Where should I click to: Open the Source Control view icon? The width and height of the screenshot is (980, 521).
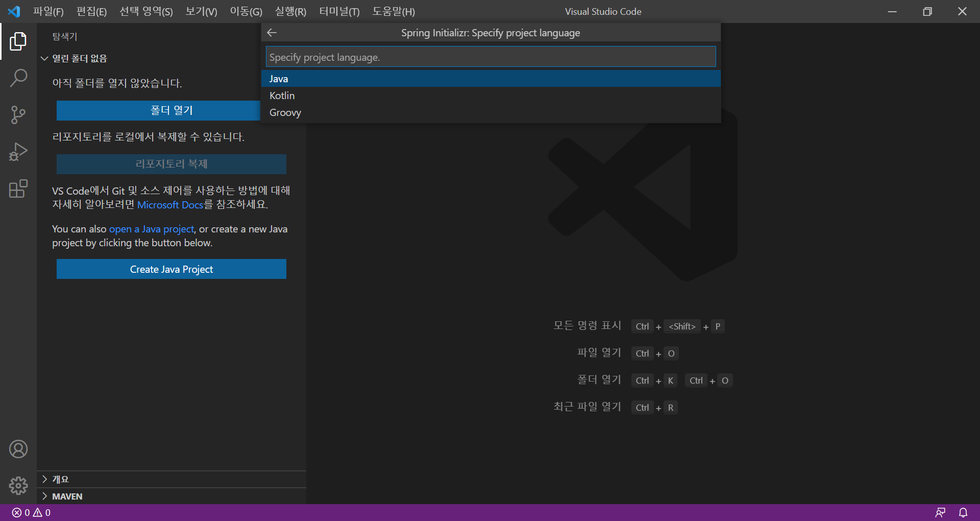(18, 115)
